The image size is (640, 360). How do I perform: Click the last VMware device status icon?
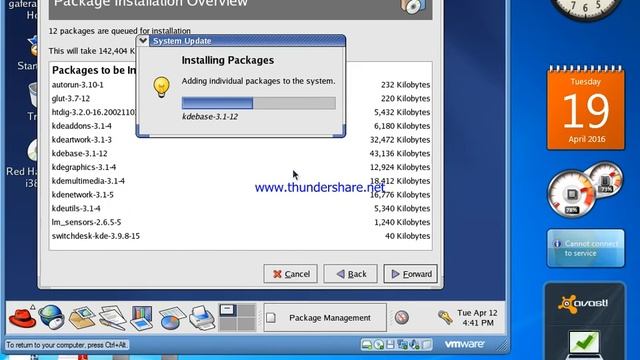(x=427, y=345)
